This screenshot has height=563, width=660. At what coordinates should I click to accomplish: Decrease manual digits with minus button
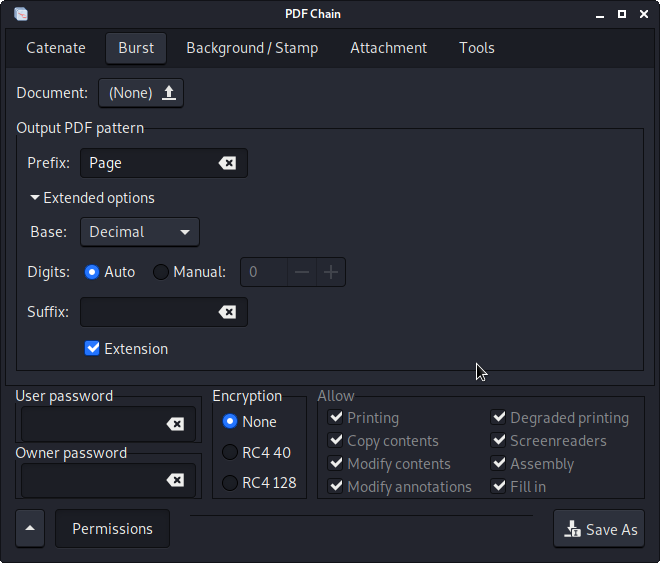(302, 272)
